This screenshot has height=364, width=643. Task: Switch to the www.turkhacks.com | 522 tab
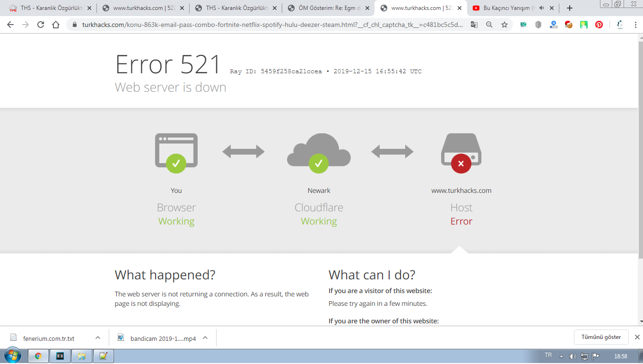pyautogui.click(x=143, y=8)
